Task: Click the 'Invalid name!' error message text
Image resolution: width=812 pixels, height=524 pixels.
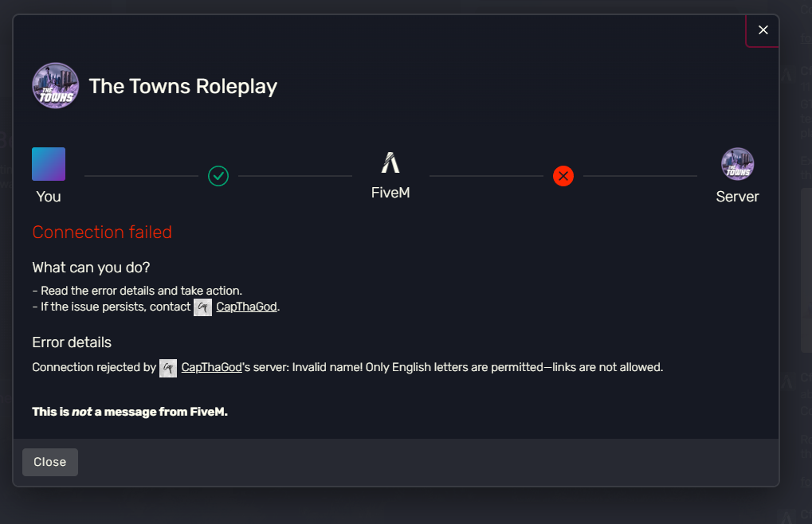Action: coord(477,367)
